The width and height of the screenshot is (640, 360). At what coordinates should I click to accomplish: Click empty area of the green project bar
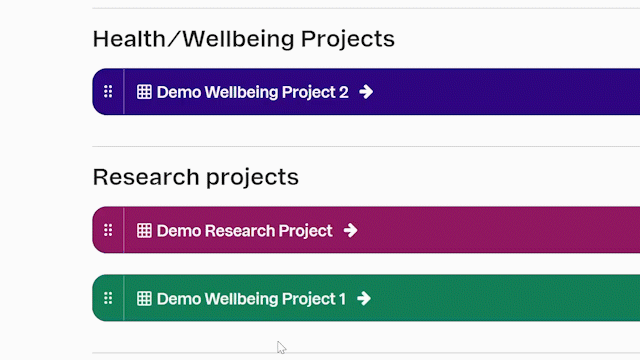tap(505, 298)
